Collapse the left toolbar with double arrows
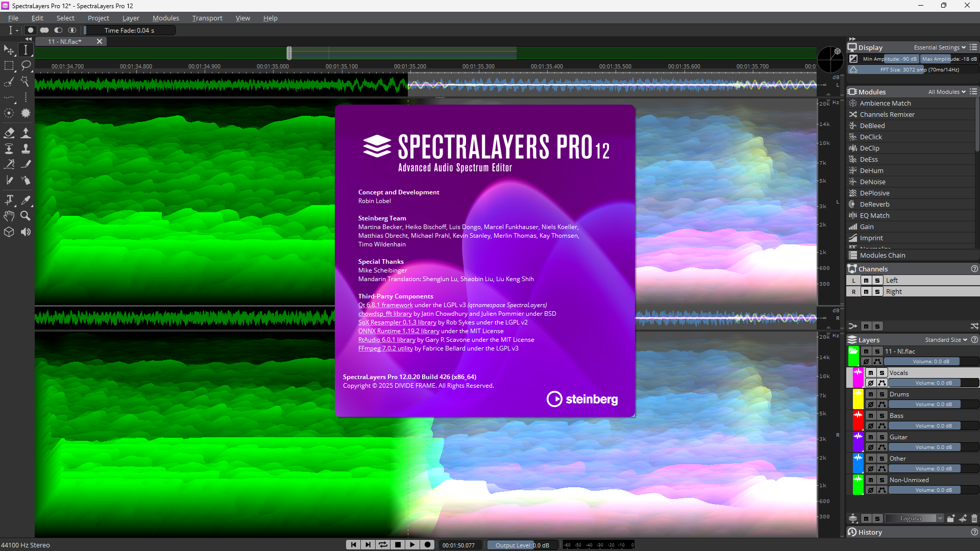 29,39
